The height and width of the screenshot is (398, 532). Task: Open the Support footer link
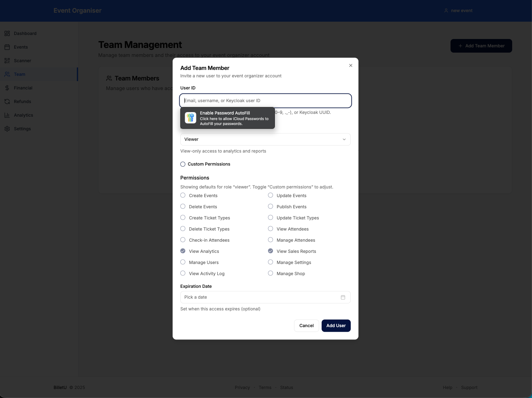469,387
